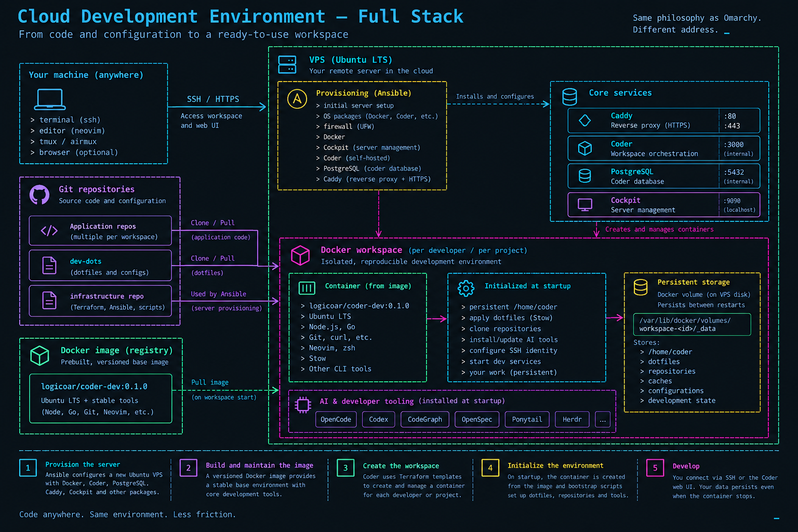Select the cube icon beside Docker image (registry)

point(39,355)
